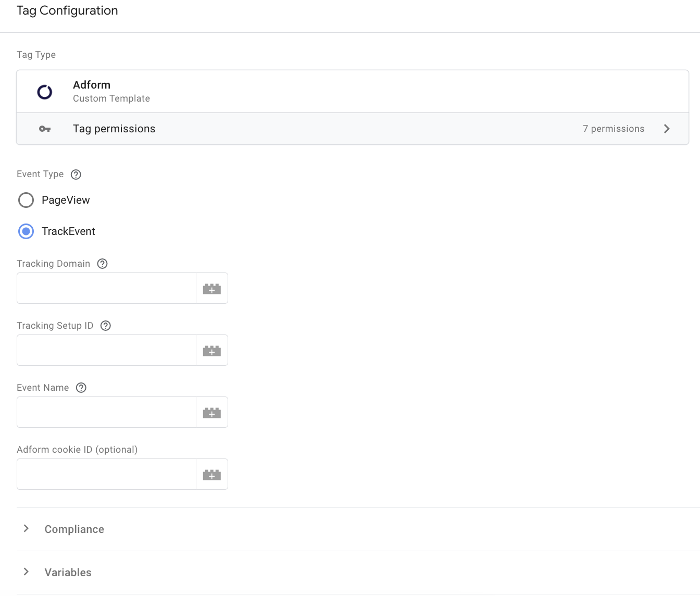700x596 pixels.
Task: Open the variable picker for Tracking Domain
Action: 212,288
